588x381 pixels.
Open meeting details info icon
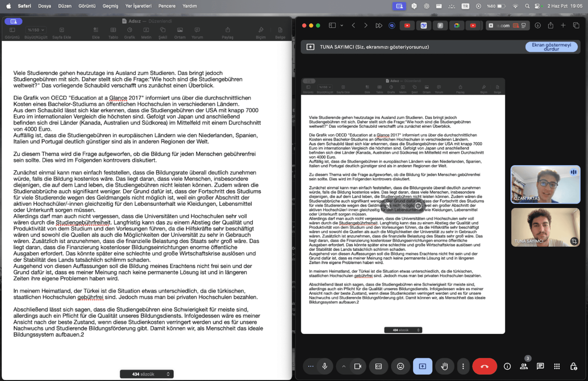507,366
